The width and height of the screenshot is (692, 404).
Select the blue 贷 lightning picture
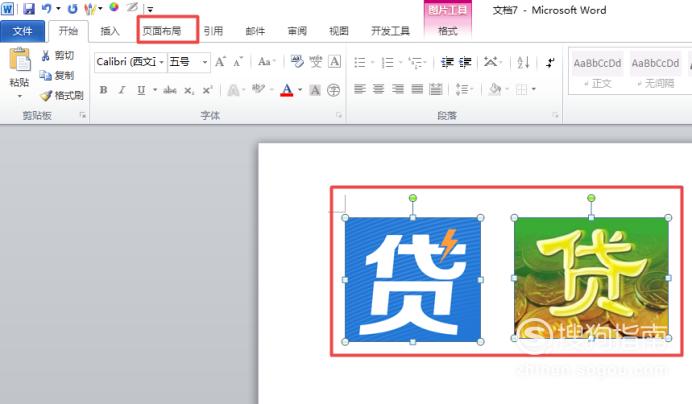[x=413, y=279]
